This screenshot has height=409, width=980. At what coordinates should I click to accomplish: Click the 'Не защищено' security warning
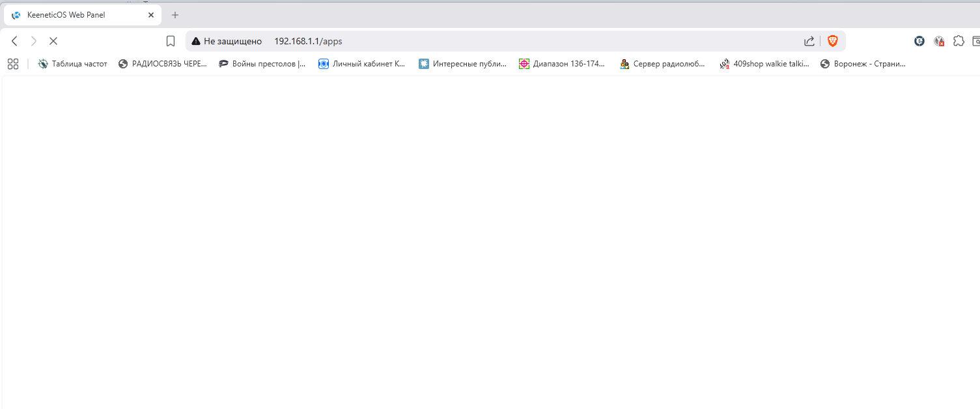(227, 41)
